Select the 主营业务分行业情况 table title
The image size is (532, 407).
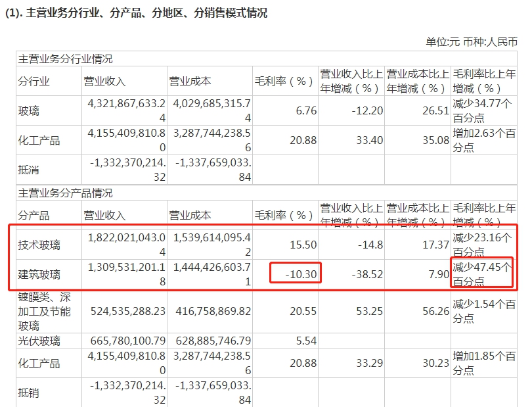[66, 59]
